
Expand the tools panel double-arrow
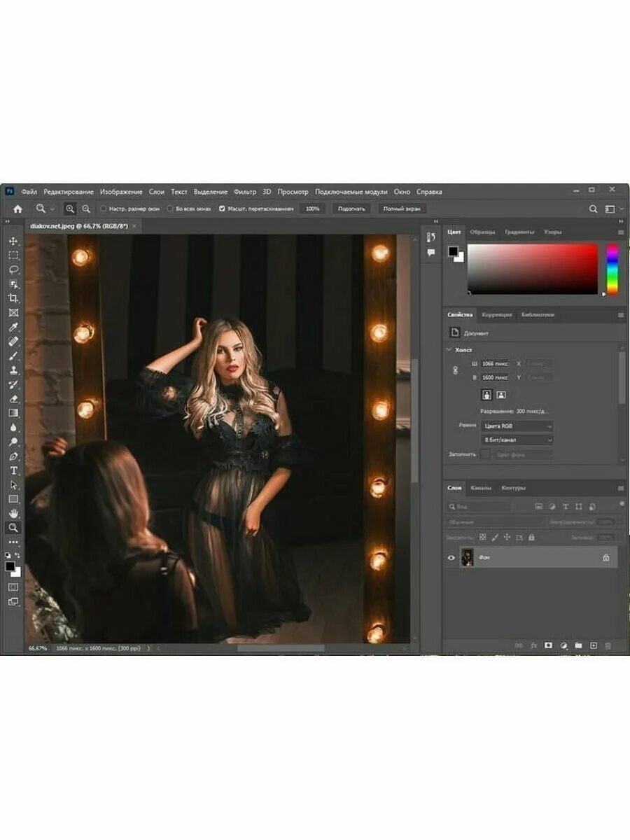(x=8, y=221)
